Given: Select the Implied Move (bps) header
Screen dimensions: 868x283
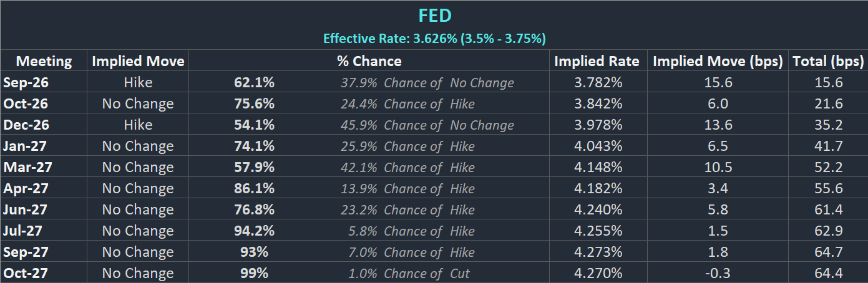Looking at the screenshot, I should pyautogui.click(x=718, y=61).
